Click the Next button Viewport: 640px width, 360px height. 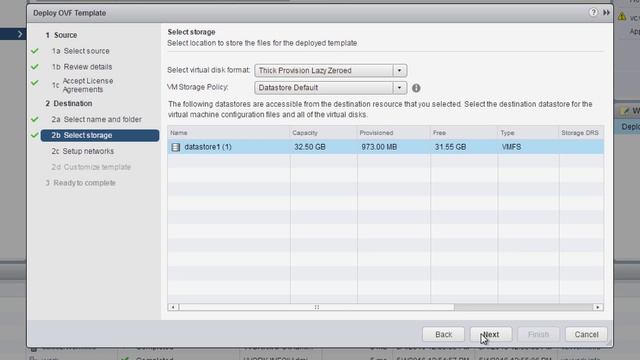(x=491, y=334)
